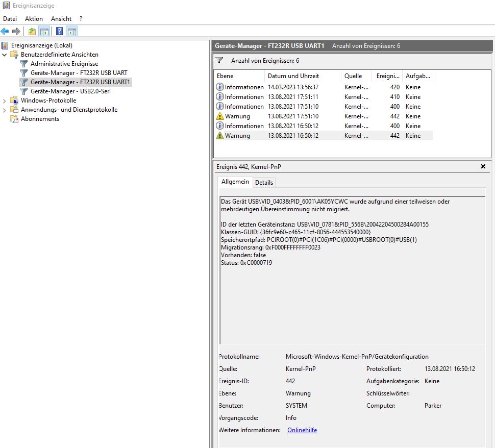Click the warning icon of the 17:51:10 warning
The width and height of the screenshot is (495, 448).
(220, 116)
